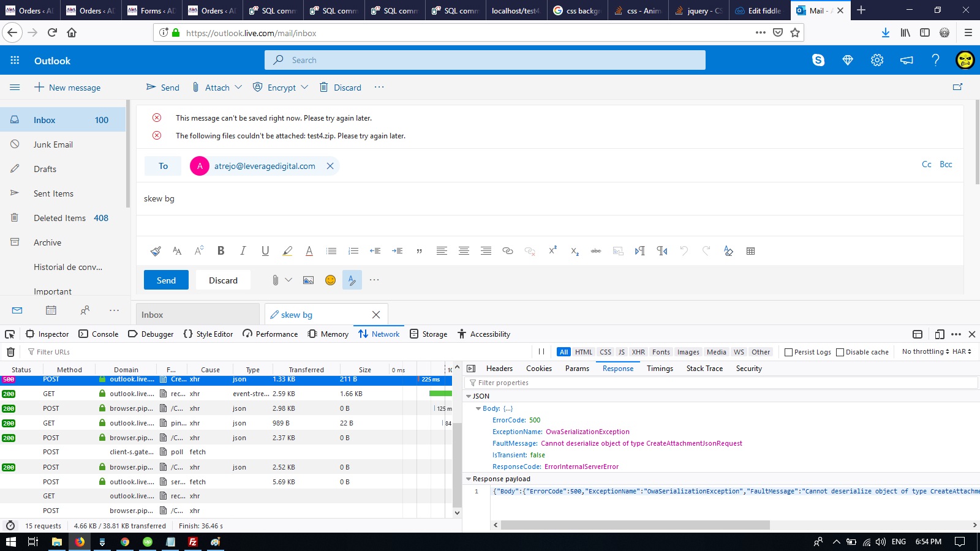Click the Discard button beside Send
Image resolution: width=980 pixels, height=551 pixels.
[x=223, y=280]
